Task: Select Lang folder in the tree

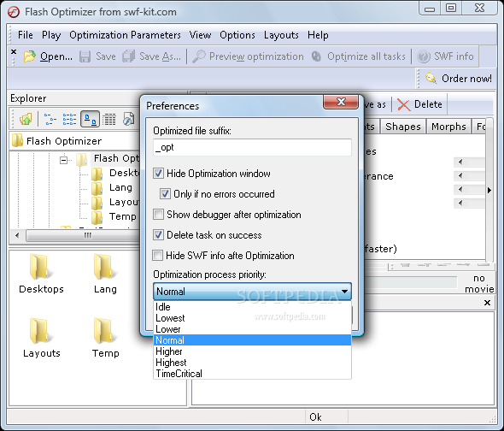Action: point(120,187)
